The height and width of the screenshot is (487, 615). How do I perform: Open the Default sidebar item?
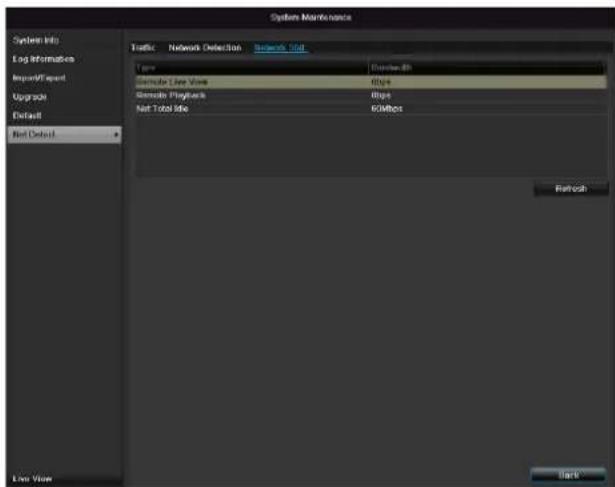point(27,116)
